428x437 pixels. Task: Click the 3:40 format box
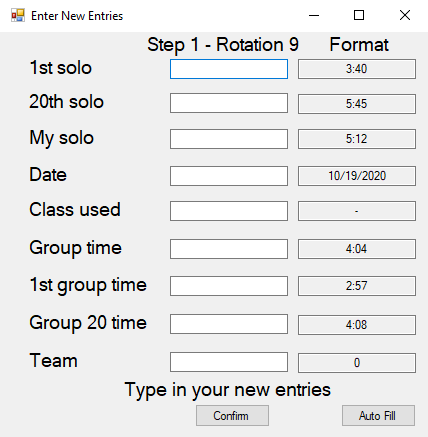[357, 69]
